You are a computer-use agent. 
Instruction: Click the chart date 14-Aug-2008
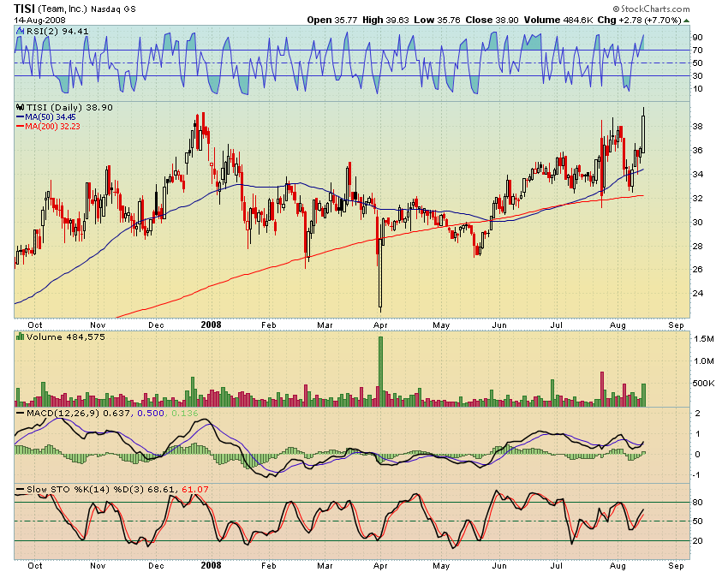click(x=40, y=21)
